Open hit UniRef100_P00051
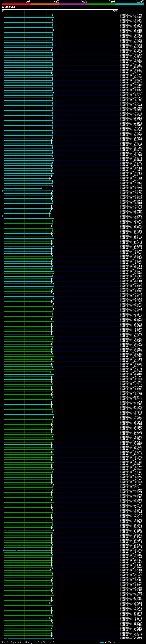 point(131,27)
